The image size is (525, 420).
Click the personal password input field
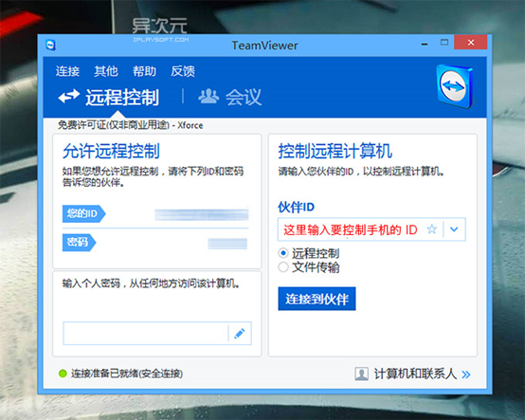[146, 334]
